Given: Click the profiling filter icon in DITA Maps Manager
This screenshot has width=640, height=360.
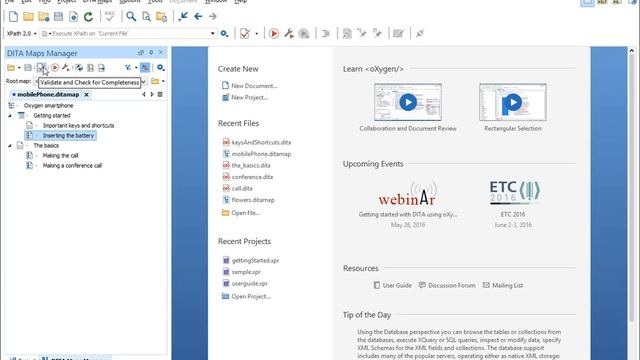Looking at the screenshot, I should tap(128, 68).
